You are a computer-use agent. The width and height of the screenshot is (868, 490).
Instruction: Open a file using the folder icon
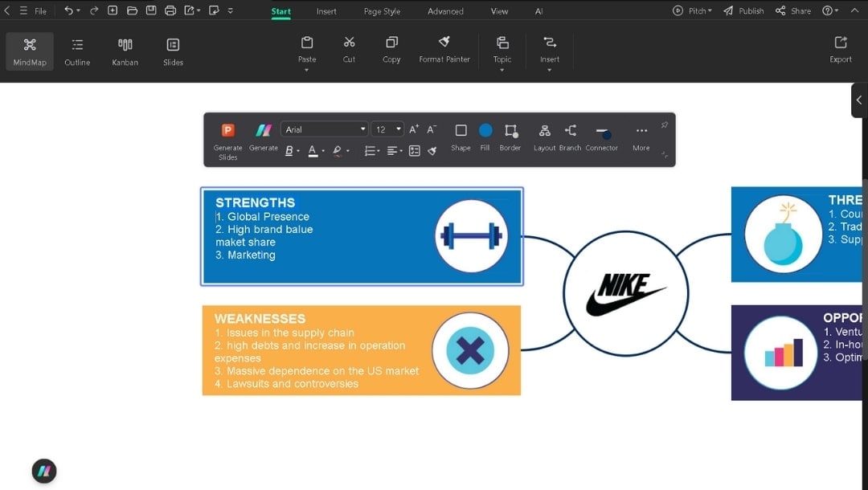point(132,10)
